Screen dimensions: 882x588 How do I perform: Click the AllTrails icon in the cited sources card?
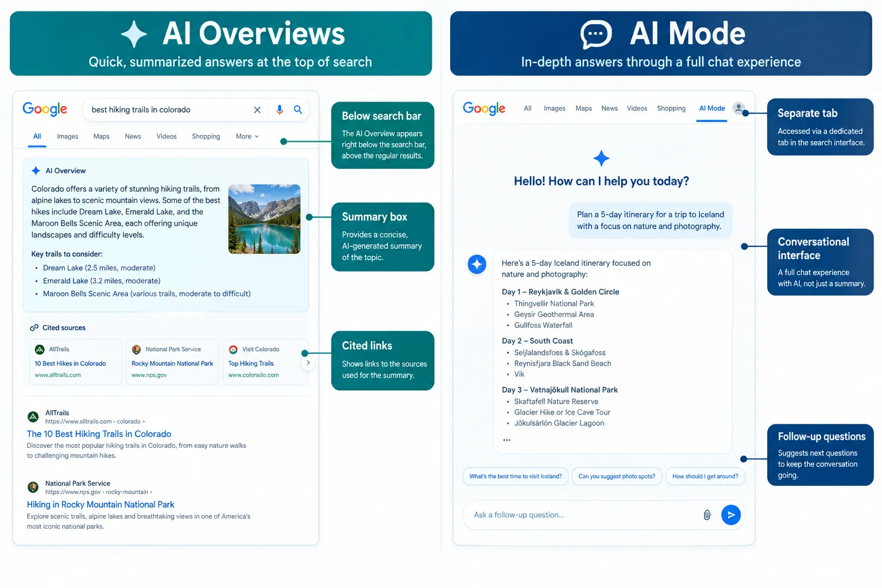40,349
